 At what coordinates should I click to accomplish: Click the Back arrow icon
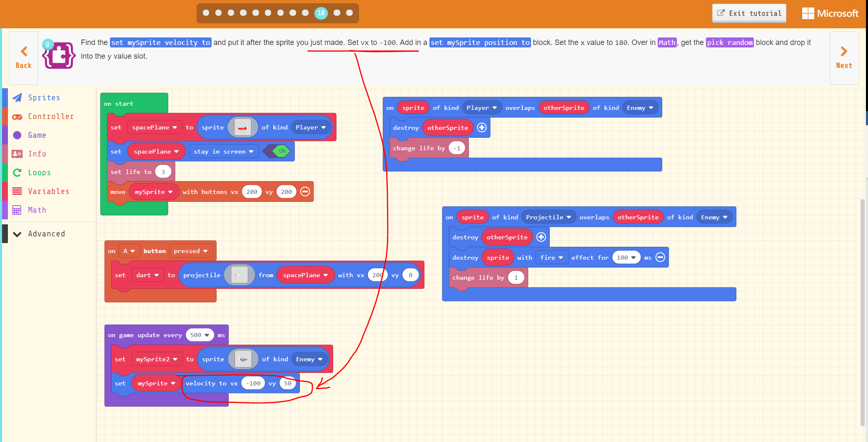(x=23, y=51)
